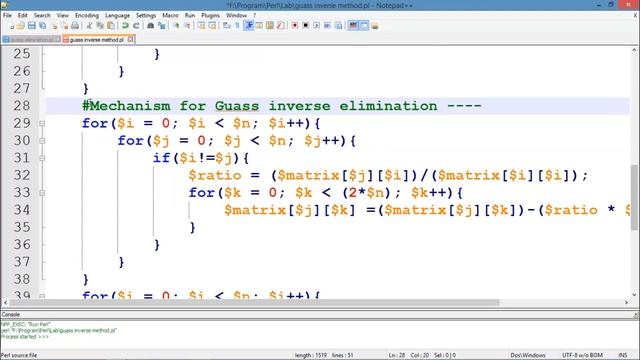Toggle synchronize vertical scrolling

pyautogui.click(x=201, y=26)
